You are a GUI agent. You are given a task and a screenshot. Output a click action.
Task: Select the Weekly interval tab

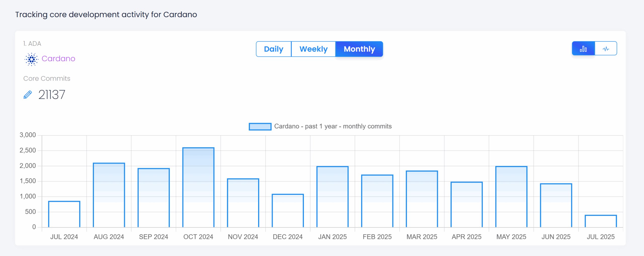pyautogui.click(x=313, y=49)
